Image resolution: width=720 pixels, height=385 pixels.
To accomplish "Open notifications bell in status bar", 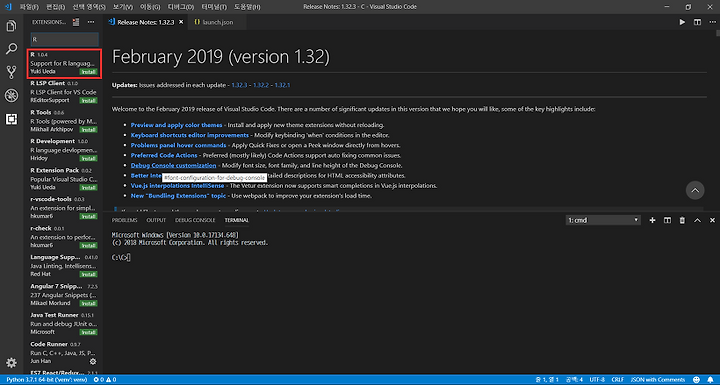I will [x=710, y=380].
